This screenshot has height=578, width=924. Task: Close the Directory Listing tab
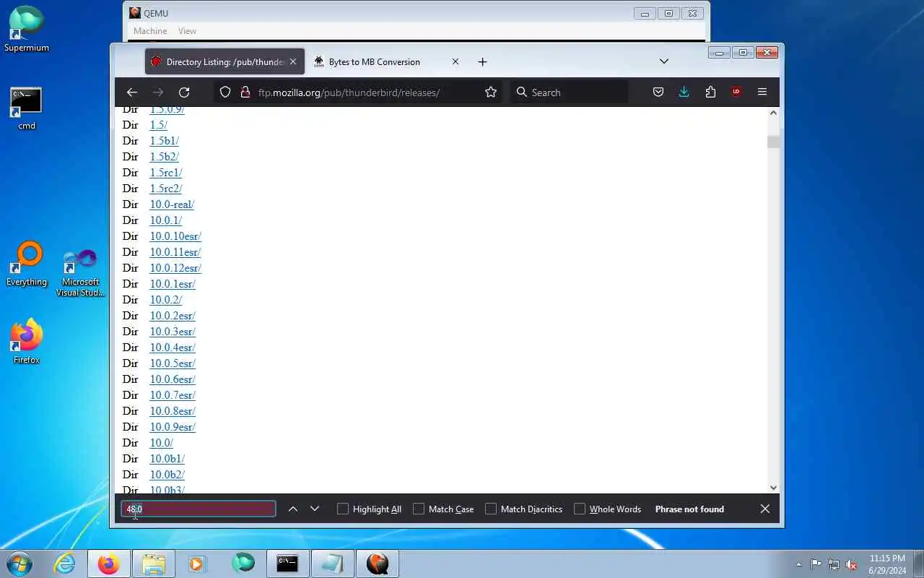[293, 62]
